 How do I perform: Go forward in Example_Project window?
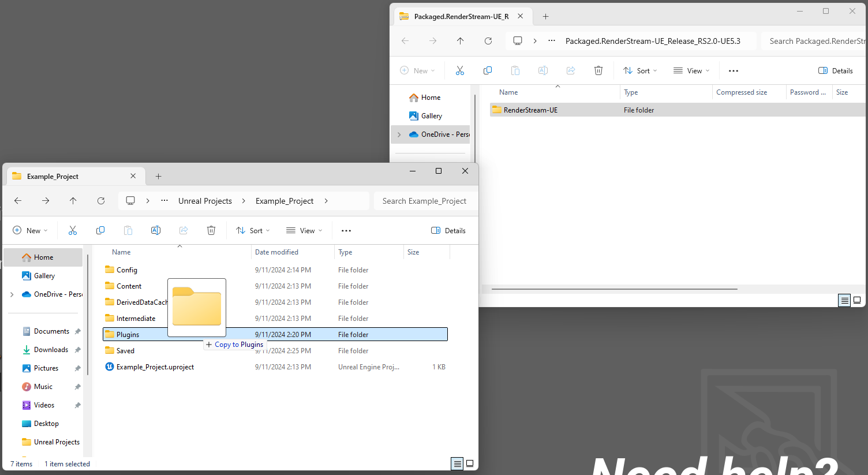tap(46, 201)
